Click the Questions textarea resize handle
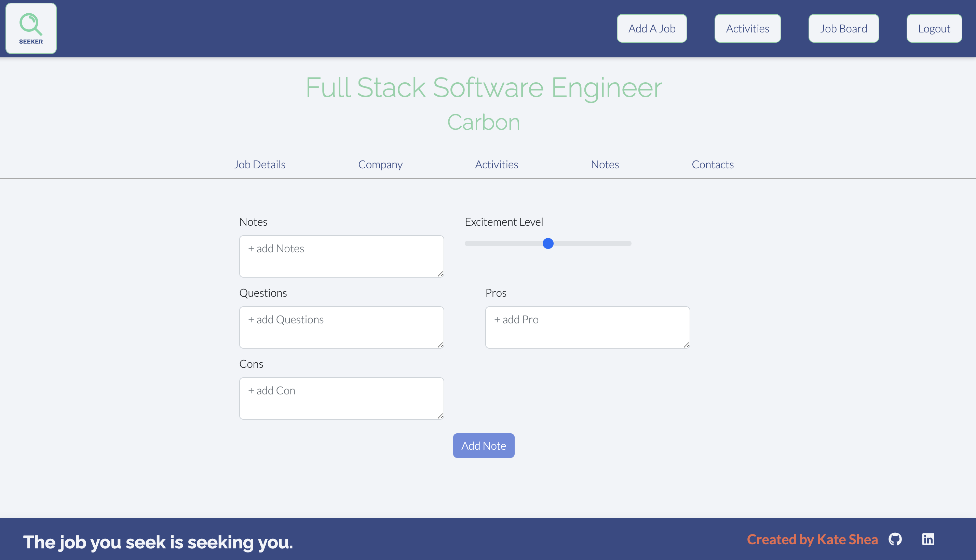The width and height of the screenshot is (976, 560). click(x=440, y=345)
